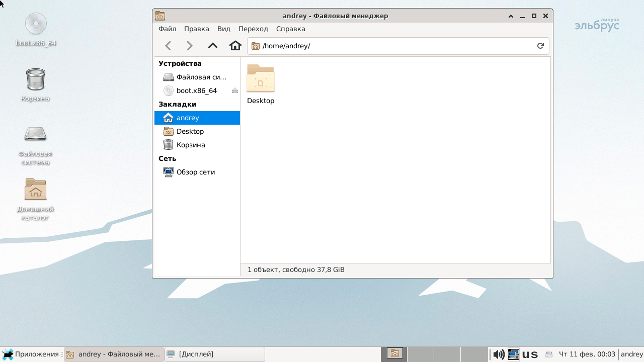
Task: Open the Переход menu
Action: 254,29
